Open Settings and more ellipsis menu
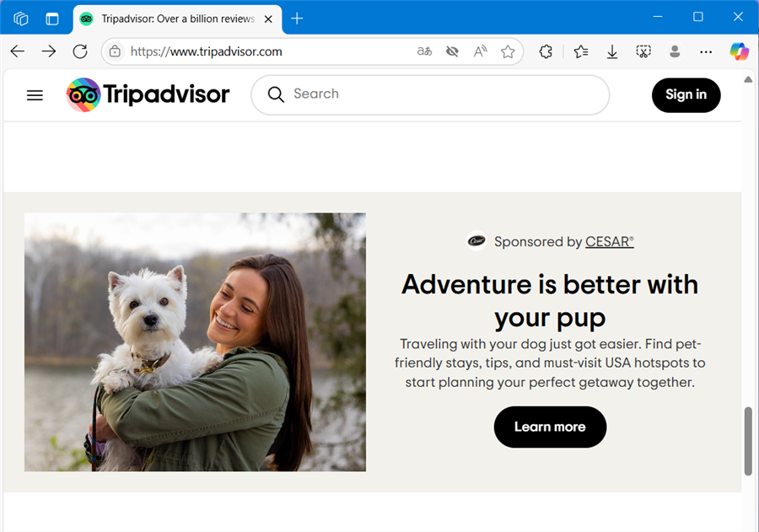 pos(706,51)
